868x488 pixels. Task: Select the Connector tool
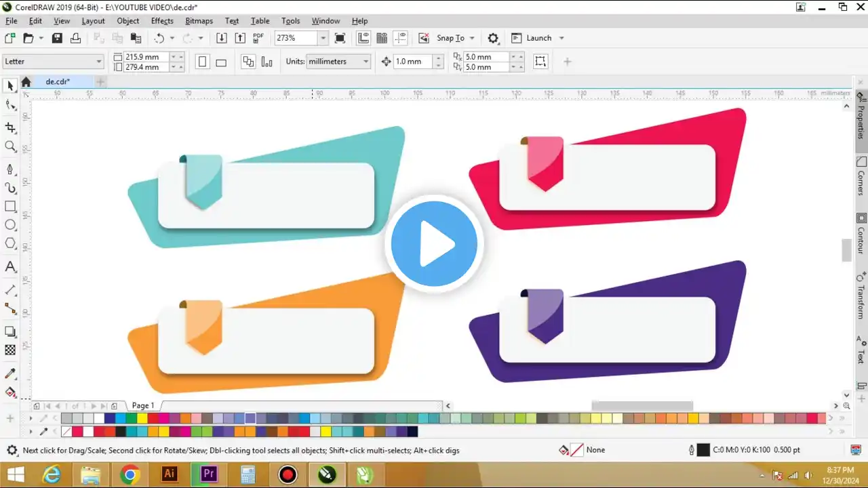coord(10,308)
